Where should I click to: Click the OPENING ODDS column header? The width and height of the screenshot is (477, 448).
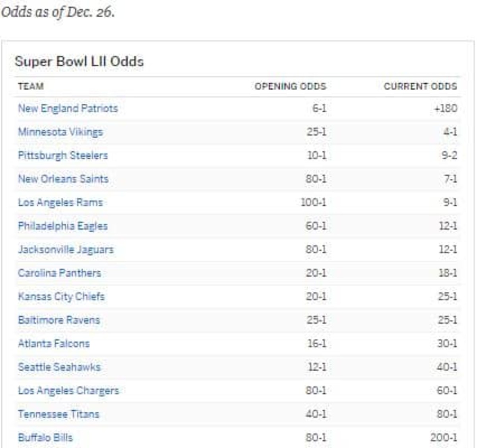pyautogui.click(x=291, y=86)
